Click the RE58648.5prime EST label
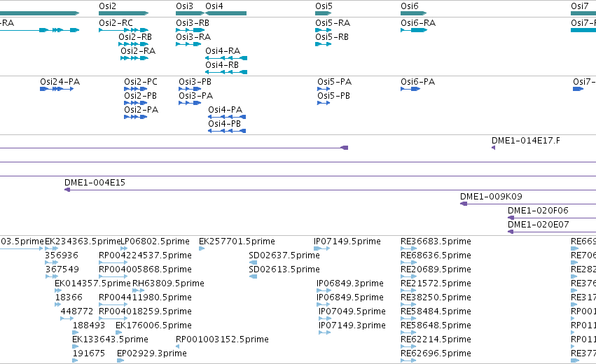Image resolution: width=596 pixels, height=364 pixels. [436, 325]
